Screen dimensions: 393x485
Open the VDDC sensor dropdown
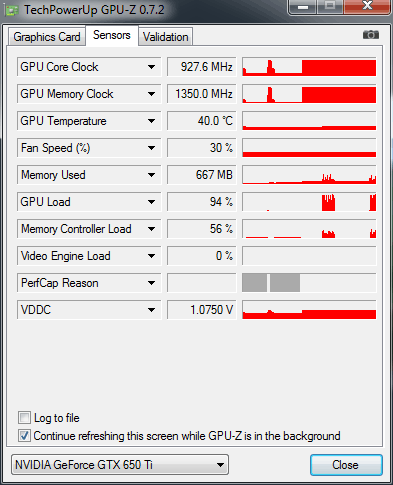click(151, 310)
